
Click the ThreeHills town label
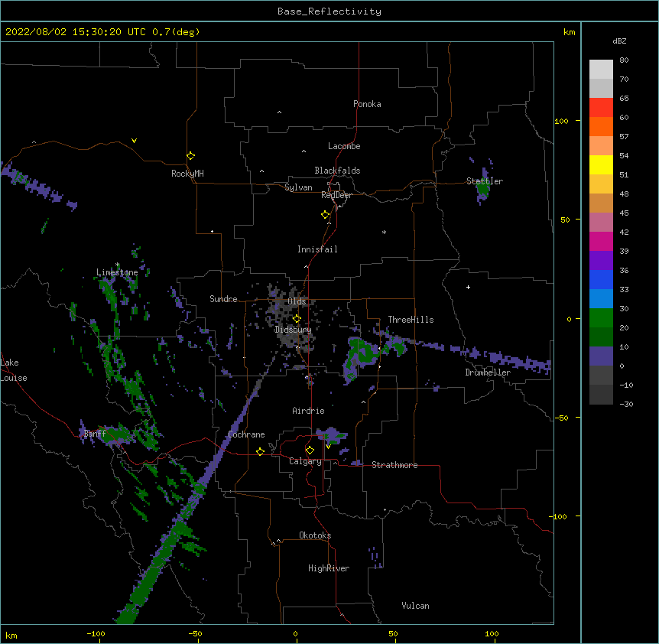[411, 320]
